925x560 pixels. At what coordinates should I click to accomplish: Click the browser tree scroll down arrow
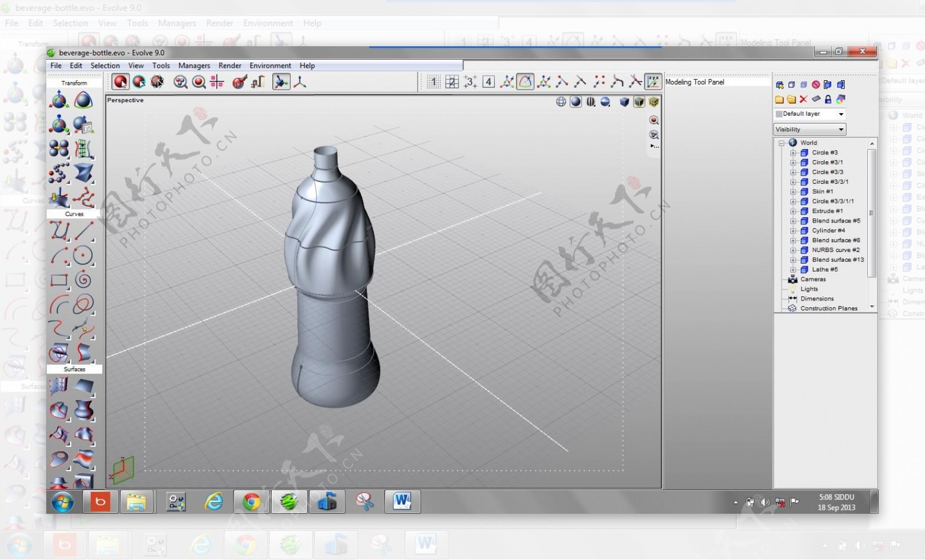(872, 307)
